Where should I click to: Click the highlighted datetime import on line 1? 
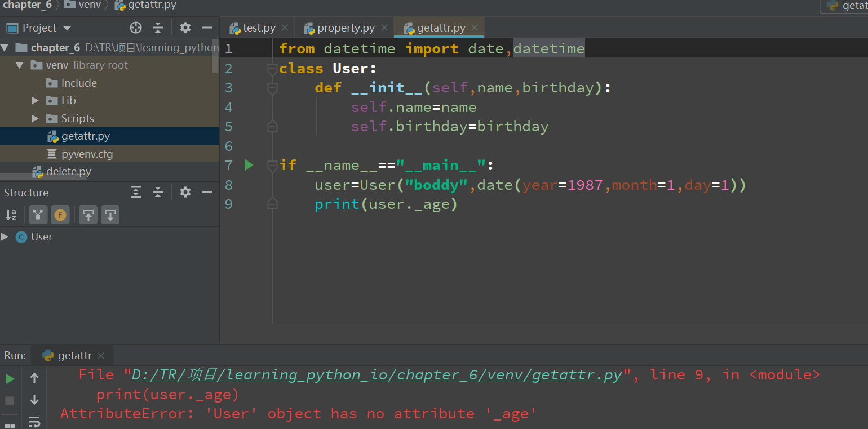tap(549, 49)
